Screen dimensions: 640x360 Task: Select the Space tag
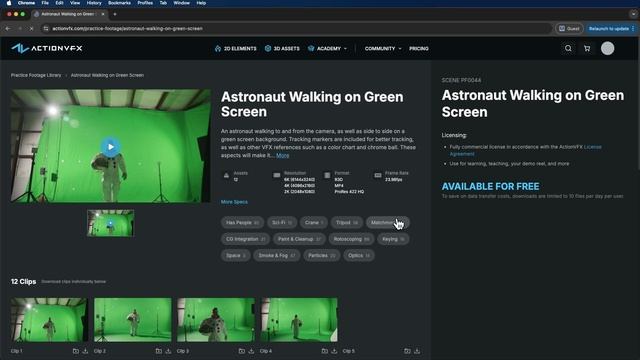236,256
